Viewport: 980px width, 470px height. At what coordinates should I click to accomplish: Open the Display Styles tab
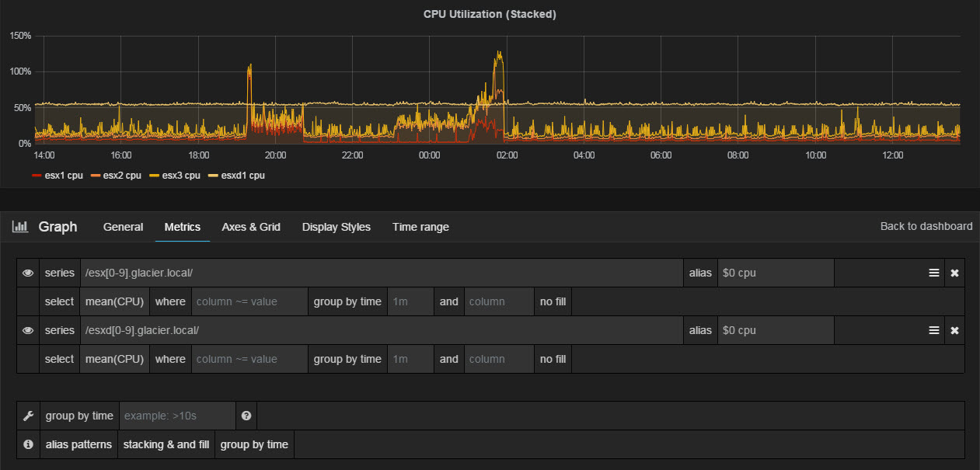pyautogui.click(x=337, y=227)
